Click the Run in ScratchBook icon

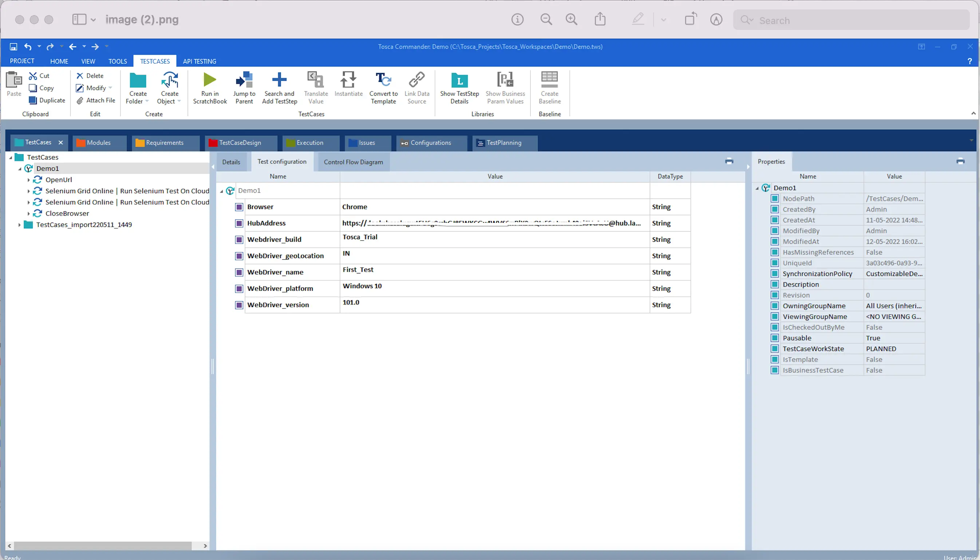pyautogui.click(x=210, y=80)
